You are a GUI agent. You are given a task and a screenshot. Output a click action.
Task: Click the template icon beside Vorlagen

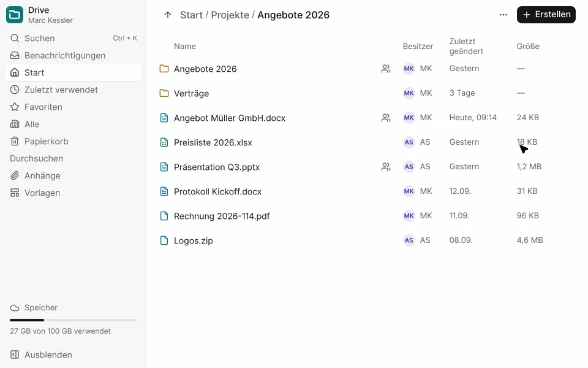point(15,193)
